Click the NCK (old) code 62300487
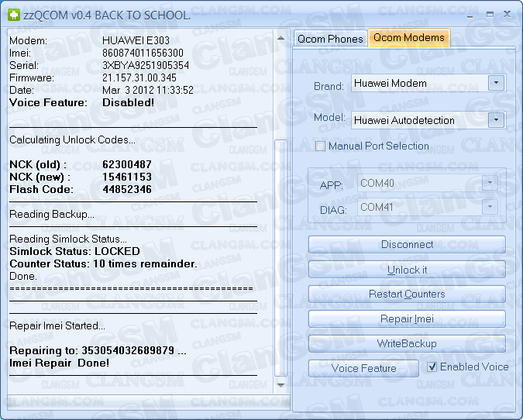The height and width of the screenshot is (420, 523). coord(127,164)
